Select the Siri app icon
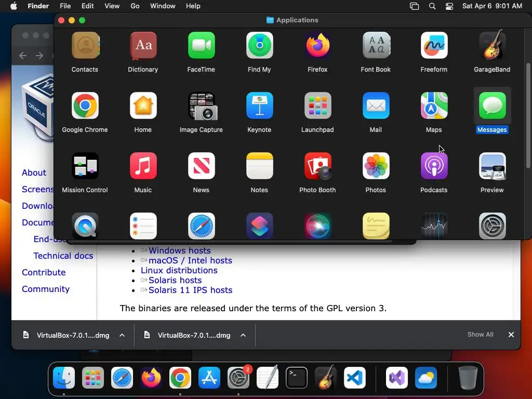This screenshot has width=532, height=399. [x=317, y=226]
